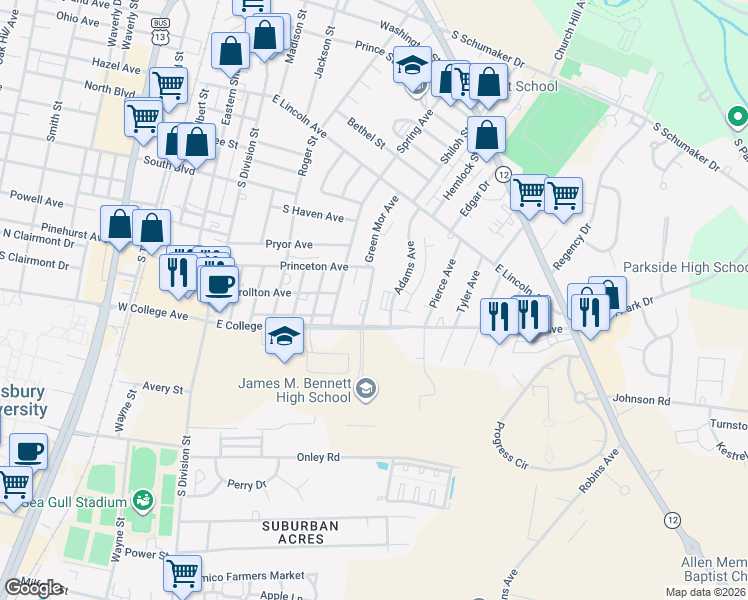The width and height of the screenshot is (748, 600).
Task: Click the Regency Dr street label
Action: tap(572, 246)
